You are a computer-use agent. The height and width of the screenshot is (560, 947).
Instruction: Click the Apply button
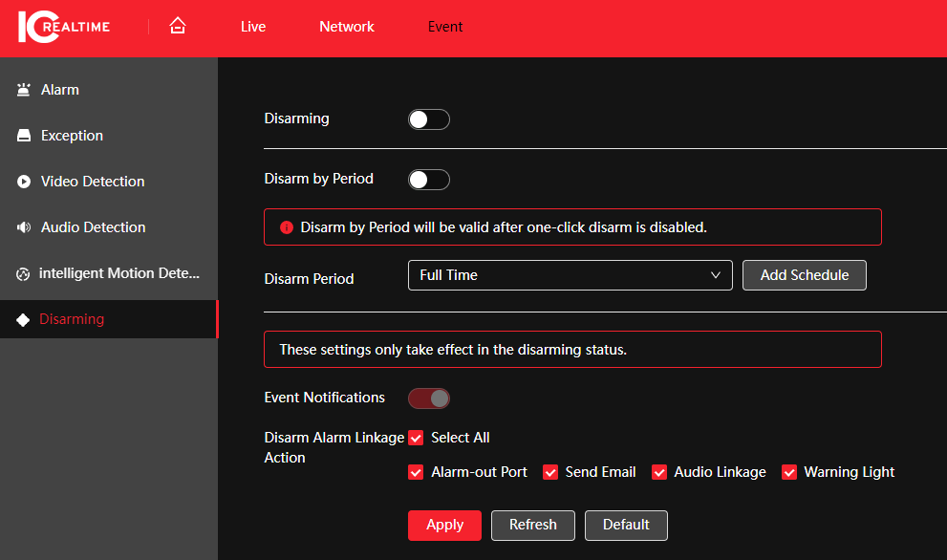(444, 525)
